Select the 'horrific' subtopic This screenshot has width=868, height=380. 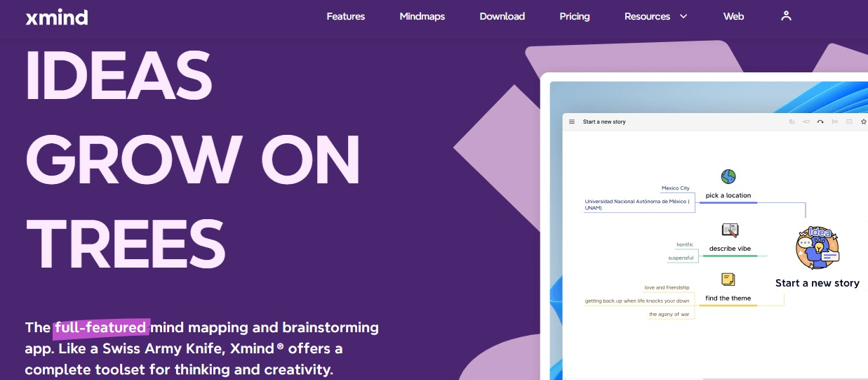[x=685, y=244]
